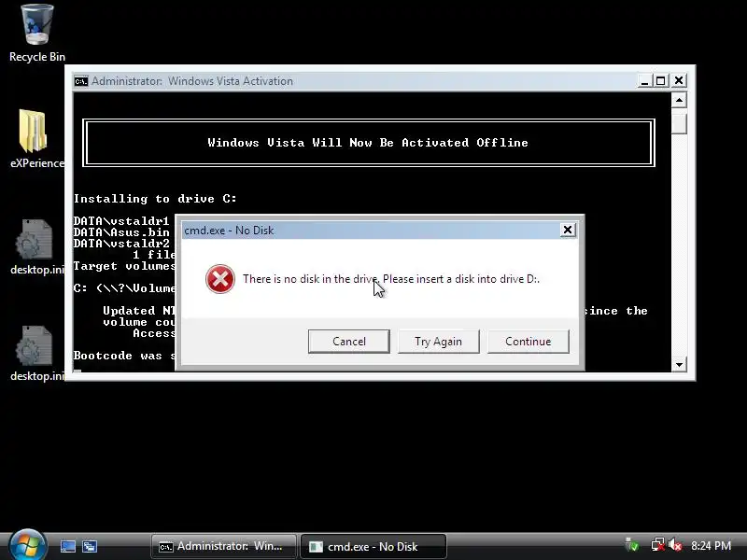The image size is (747, 560).
Task: Click the green security tray icon
Action: pos(632,545)
